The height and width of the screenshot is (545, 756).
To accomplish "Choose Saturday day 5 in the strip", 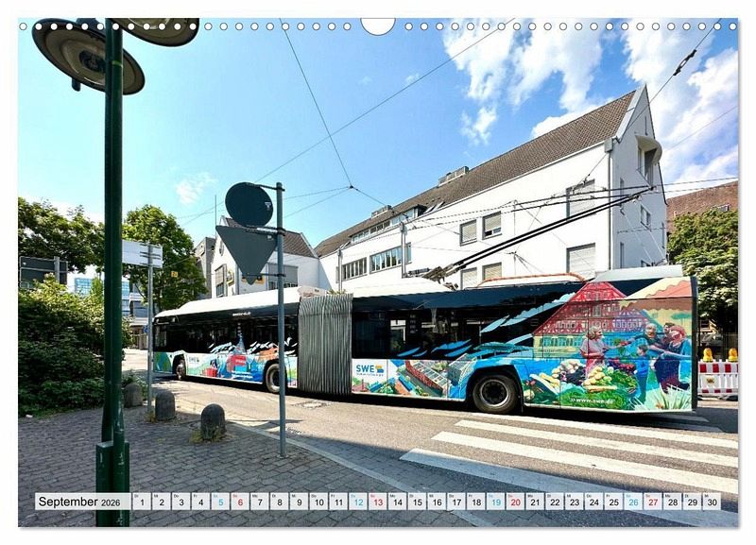I will [220, 502].
